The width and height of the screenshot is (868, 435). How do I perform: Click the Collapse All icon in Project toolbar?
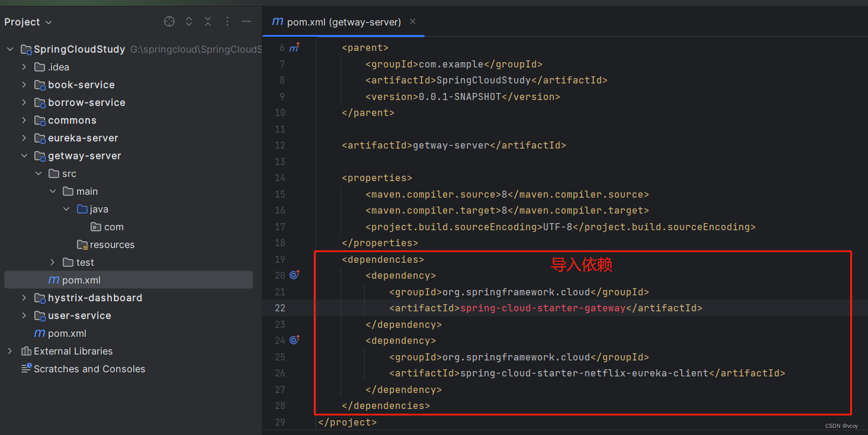click(x=208, y=22)
